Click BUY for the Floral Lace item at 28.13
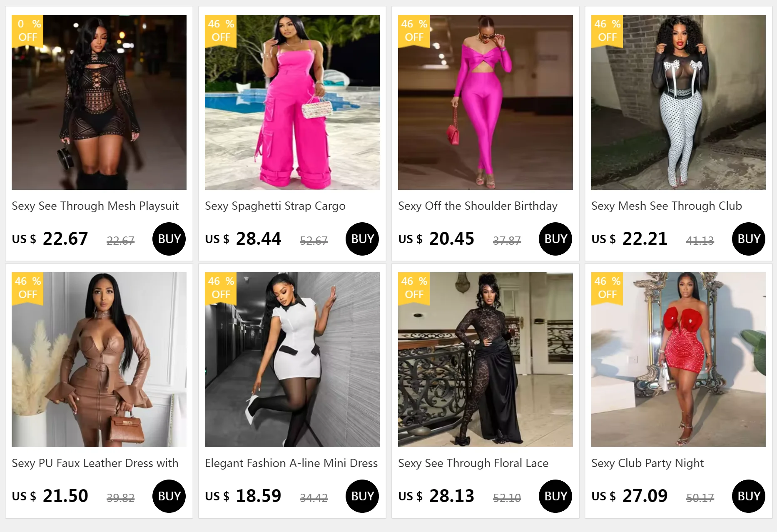The height and width of the screenshot is (532, 777). (555, 496)
